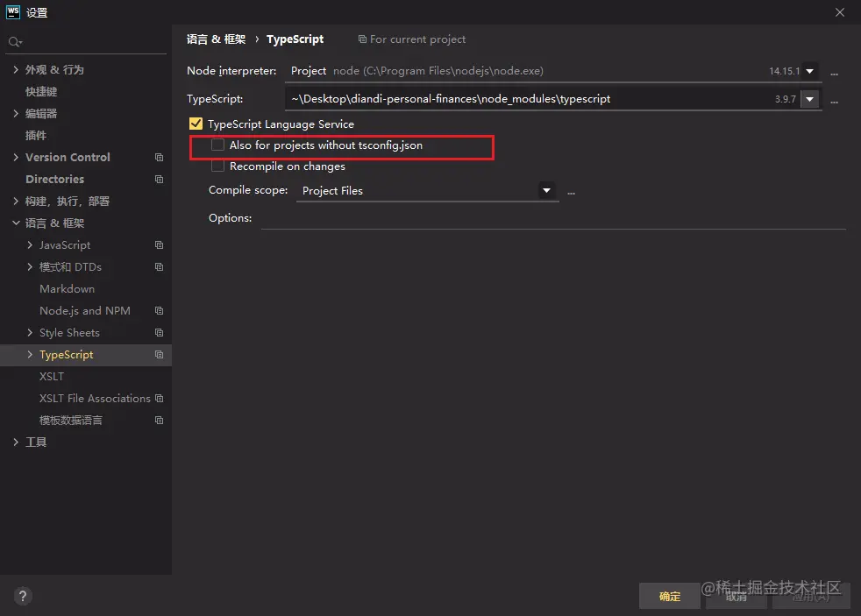
Task: Enable Also for projects without tsconfig.json
Action: click(218, 145)
